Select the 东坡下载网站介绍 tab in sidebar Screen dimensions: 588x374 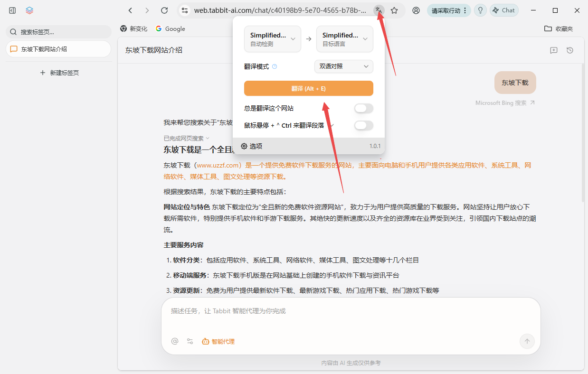[x=58, y=49]
